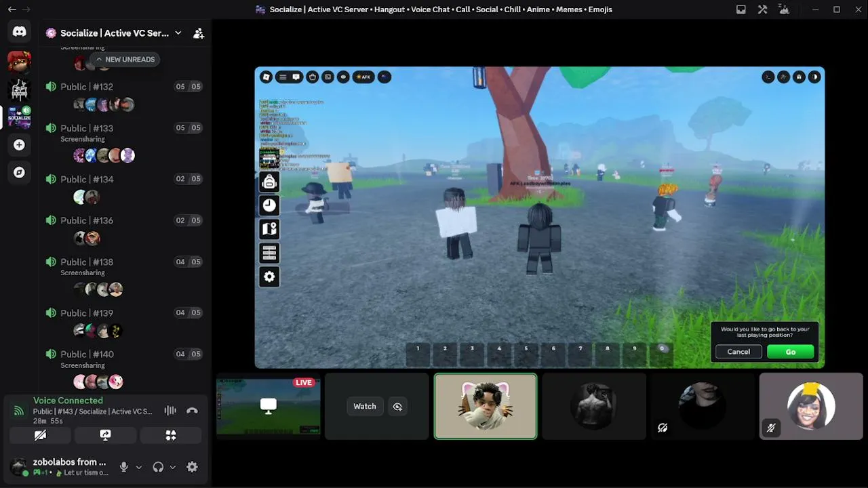This screenshot has height=488, width=868.
Task: Join voice channel Public | #134
Action: (124, 179)
